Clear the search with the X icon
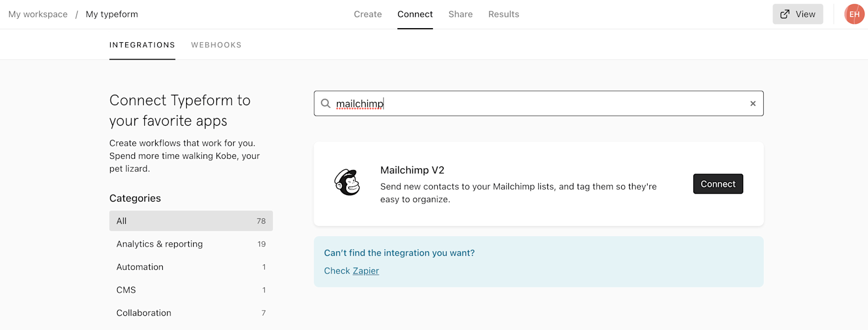Viewport: 868px width, 330px height. (x=753, y=103)
